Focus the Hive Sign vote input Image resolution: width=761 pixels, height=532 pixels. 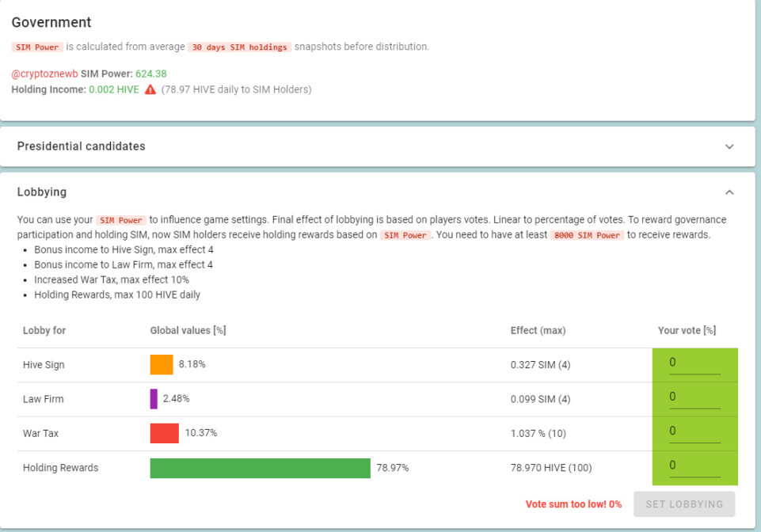(694, 363)
